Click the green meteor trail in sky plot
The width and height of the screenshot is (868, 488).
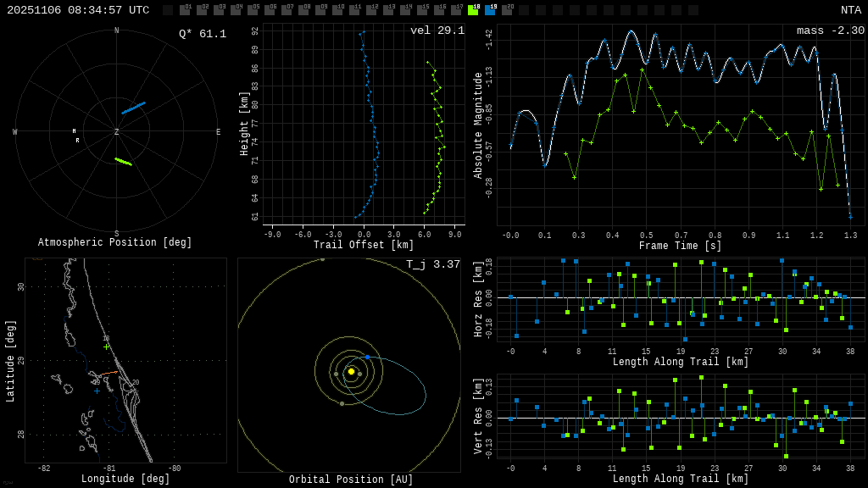[x=124, y=161]
